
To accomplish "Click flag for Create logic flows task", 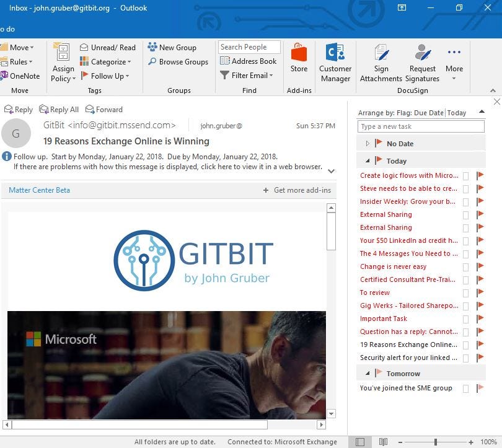I will (x=480, y=176).
